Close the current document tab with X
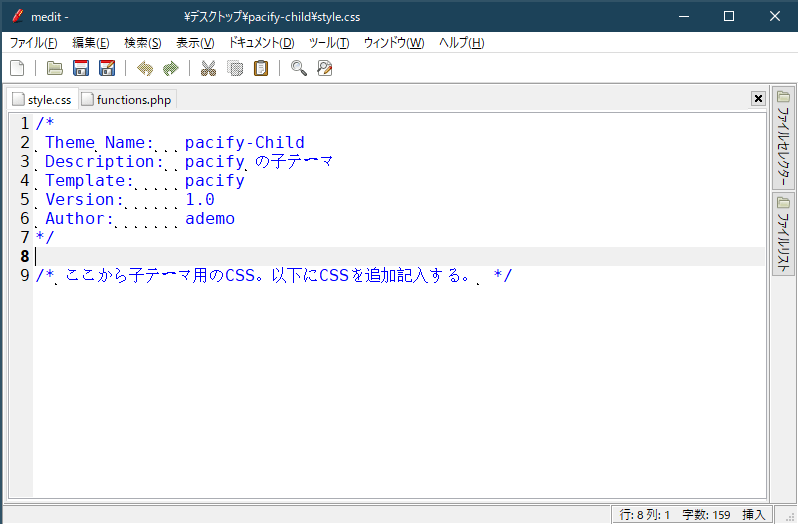The width and height of the screenshot is (798, 524). pyautogui.click(x=758, y=99)
